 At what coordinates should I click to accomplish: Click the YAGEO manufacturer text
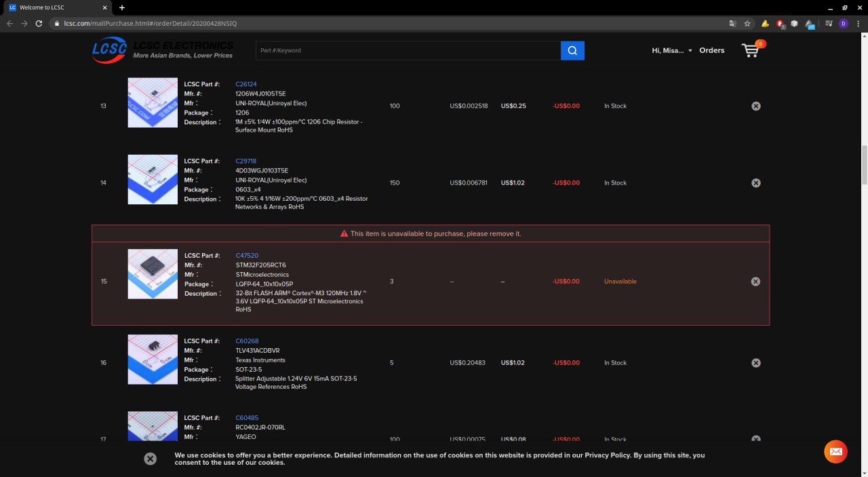pyautogui.click(x=245, y=437)
